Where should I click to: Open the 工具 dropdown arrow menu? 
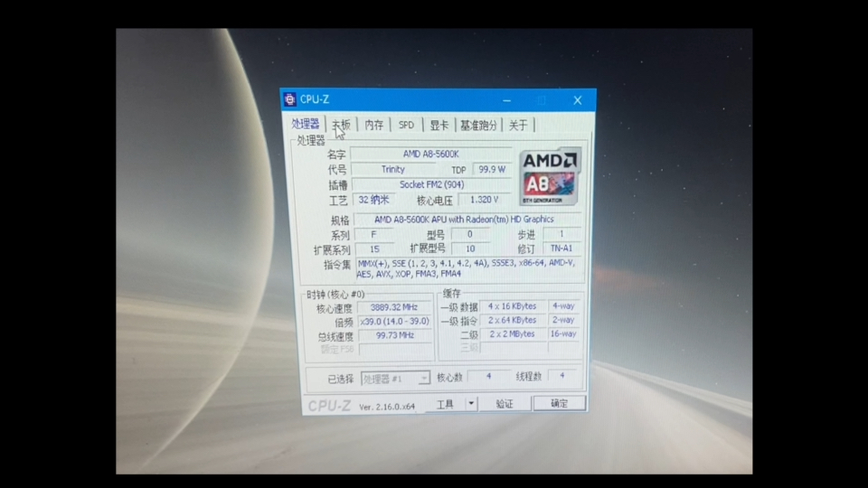coord(471,404)
